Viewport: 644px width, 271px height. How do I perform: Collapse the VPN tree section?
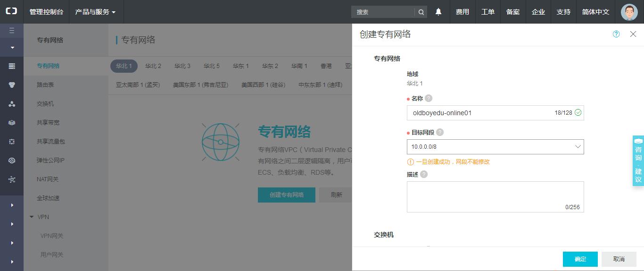(32, 217)
